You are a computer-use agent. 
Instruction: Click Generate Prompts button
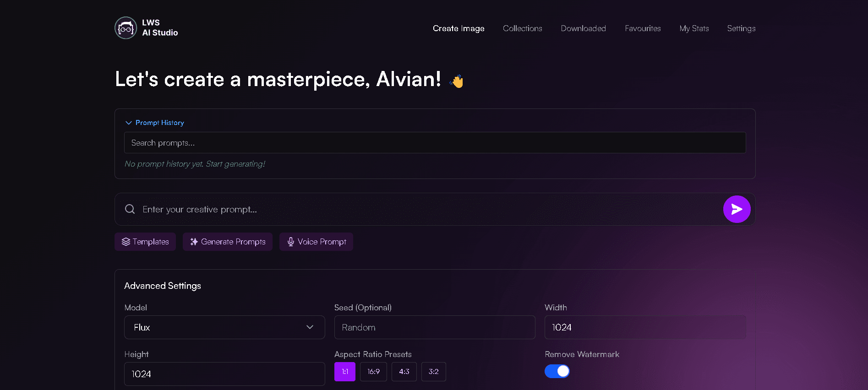coord(228,242)
